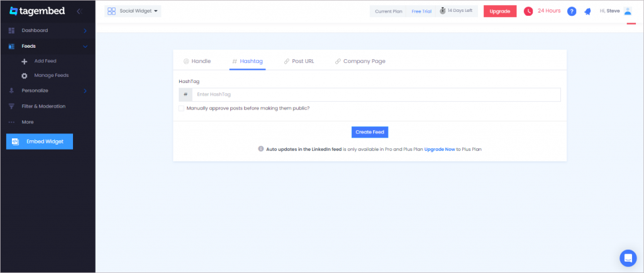Open the Company Page tab
The height and width of the screenshot is (273, 644).
[360, 61]
